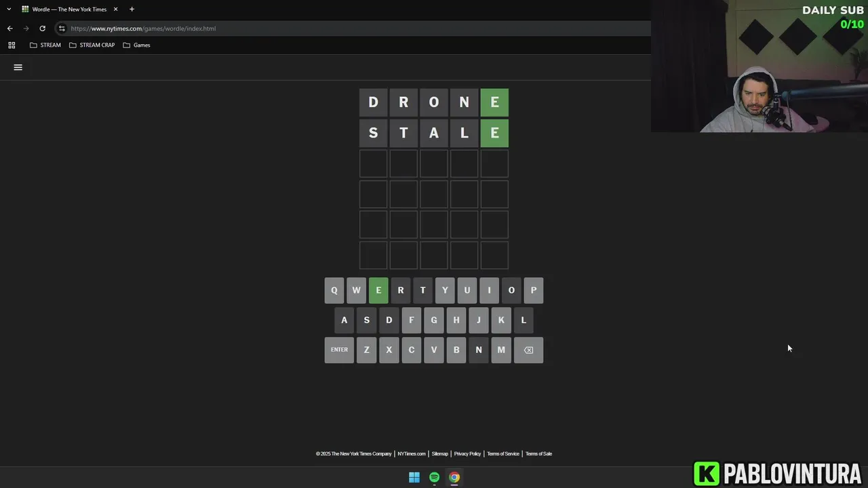Tap the Y key on Wordle keyboard

click(x=445, y=290)
